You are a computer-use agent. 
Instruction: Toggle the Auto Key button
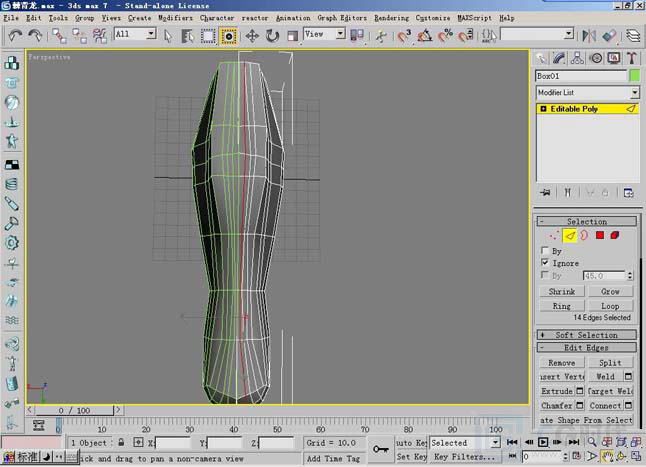coord(411,443)
